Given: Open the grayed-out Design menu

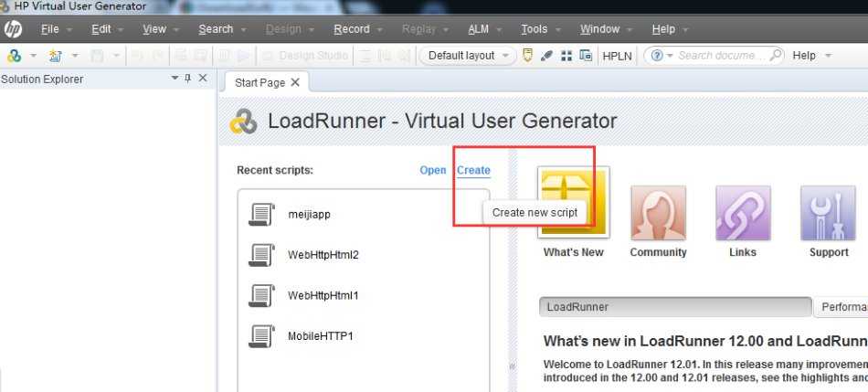Looking at the screenshot, I should coord(283,29).
